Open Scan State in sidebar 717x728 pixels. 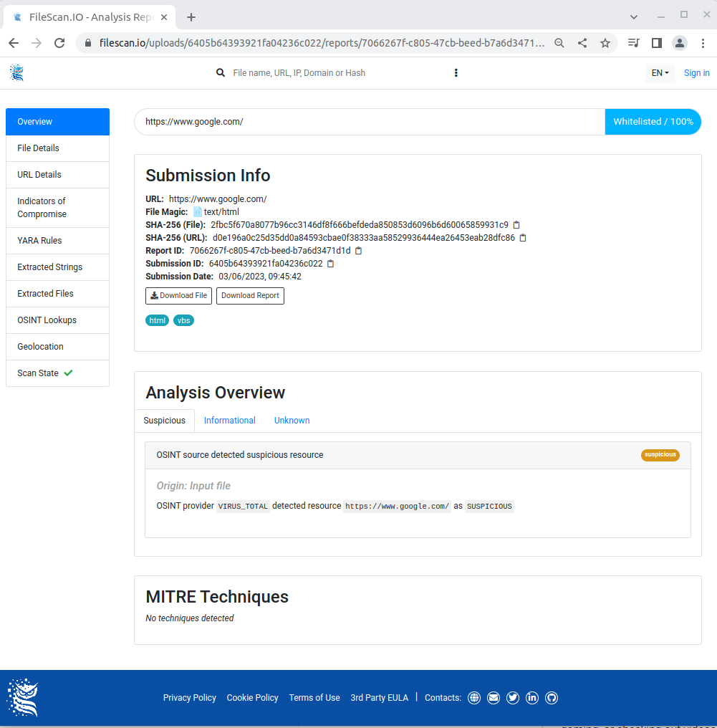57,373
